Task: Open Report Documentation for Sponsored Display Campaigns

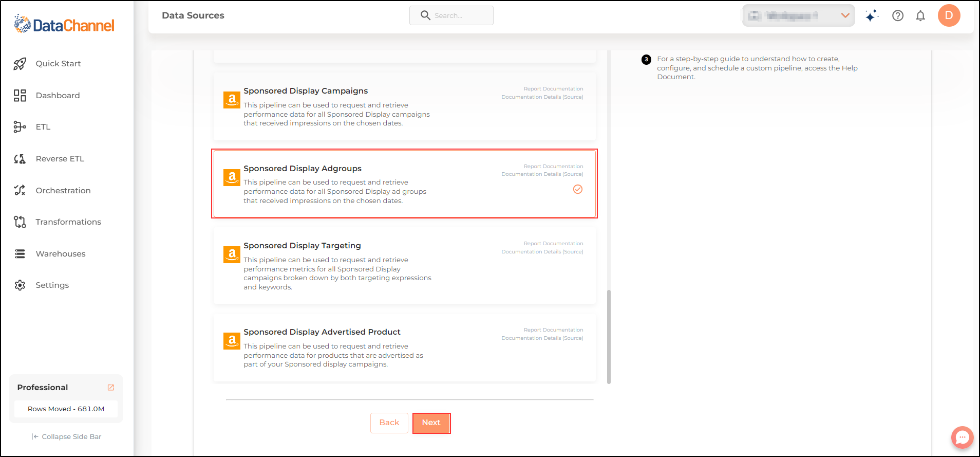Action: (x=553, y=89)
